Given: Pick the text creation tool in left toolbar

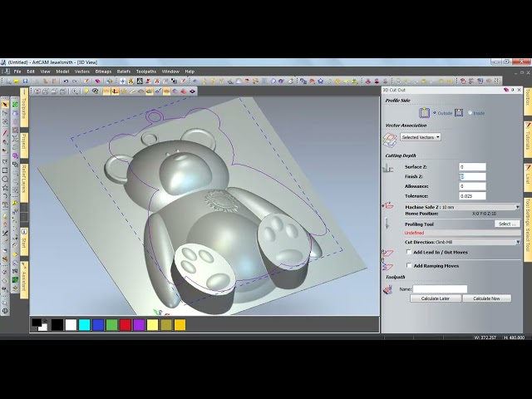Looking at the screenshot, I should [x=5, y=204].
